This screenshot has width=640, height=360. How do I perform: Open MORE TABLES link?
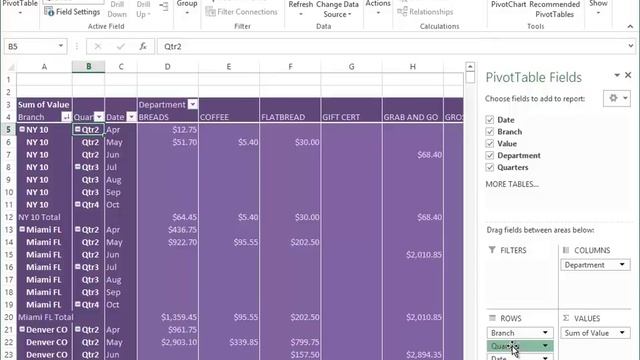point(512,184)
